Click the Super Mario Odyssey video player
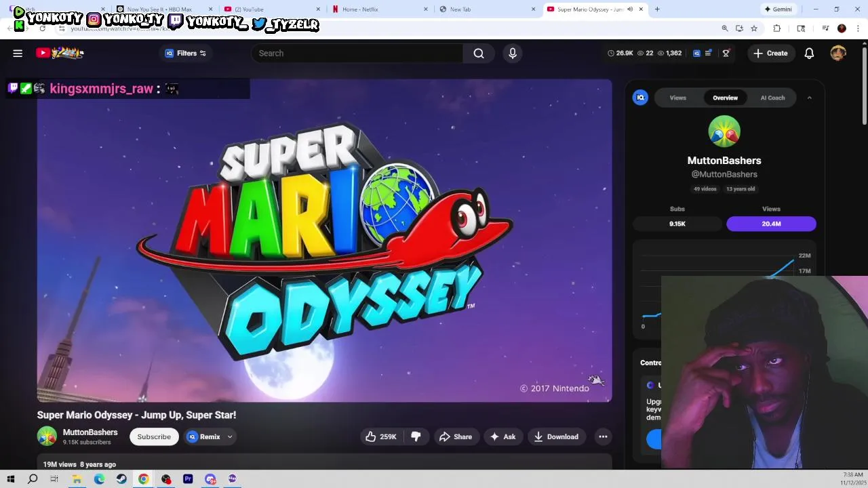Screen dimensions: 868x488 tap(324, 241)
